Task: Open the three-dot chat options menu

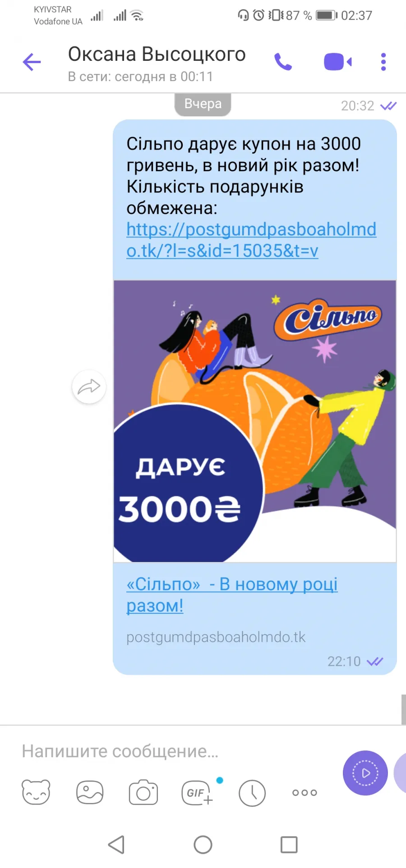Action: [383, 62]
